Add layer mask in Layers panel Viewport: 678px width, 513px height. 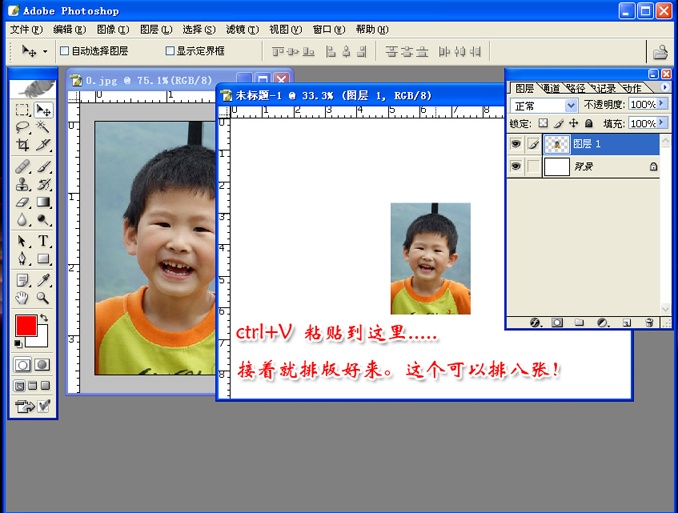[x=557, y=323]
